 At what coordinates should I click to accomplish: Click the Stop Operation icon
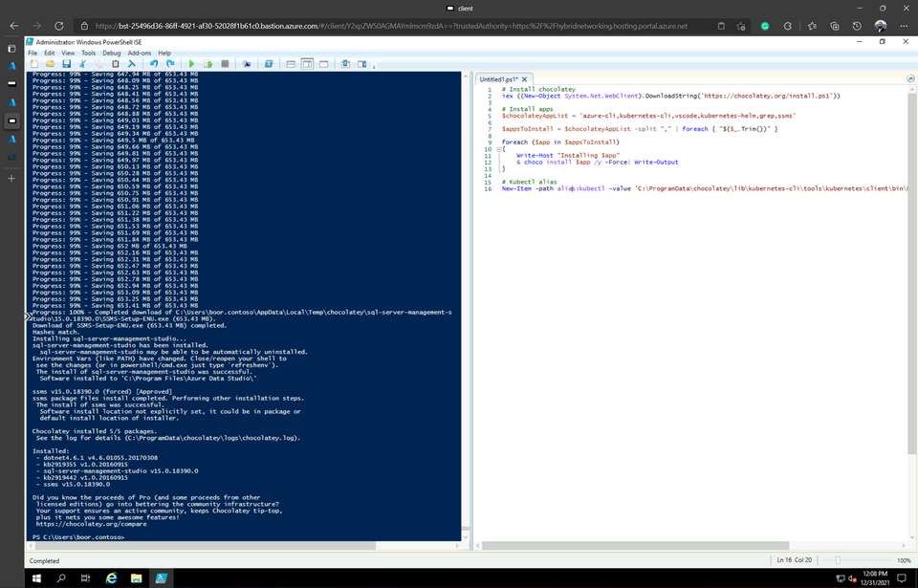pos(223,63)
